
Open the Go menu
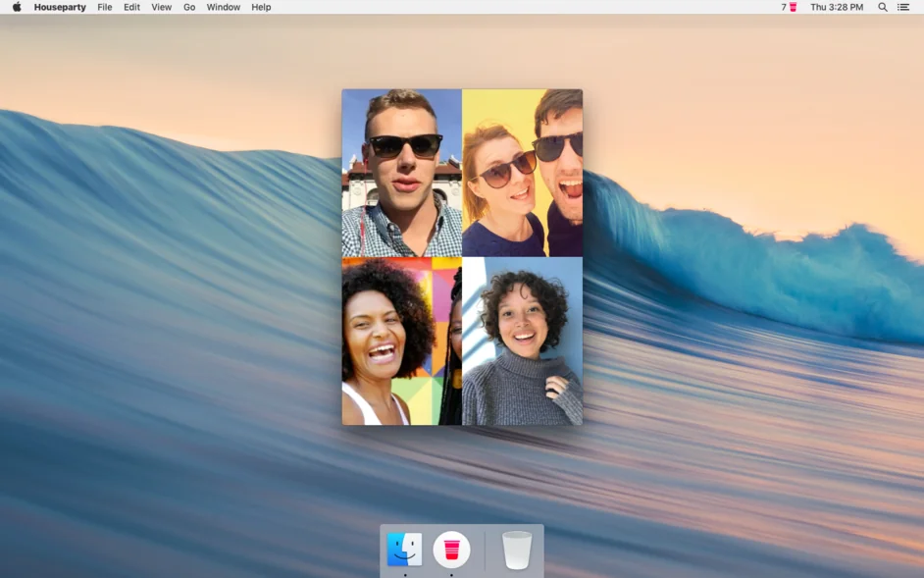tap(188, 7)
